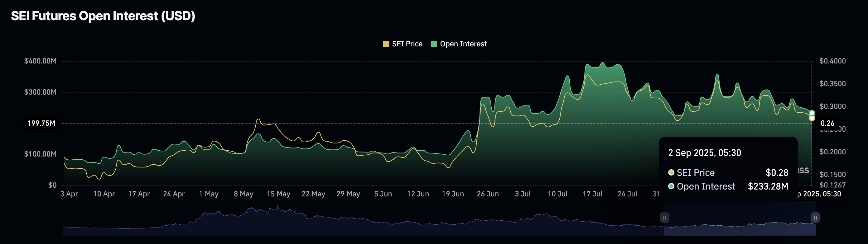Click the green Open Interest legend swatch

tap(434, 44)
